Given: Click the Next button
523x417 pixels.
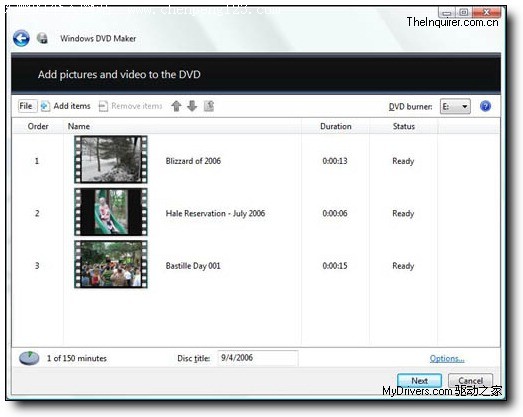Looking at the screenshot, I should (x=419, y=381).
